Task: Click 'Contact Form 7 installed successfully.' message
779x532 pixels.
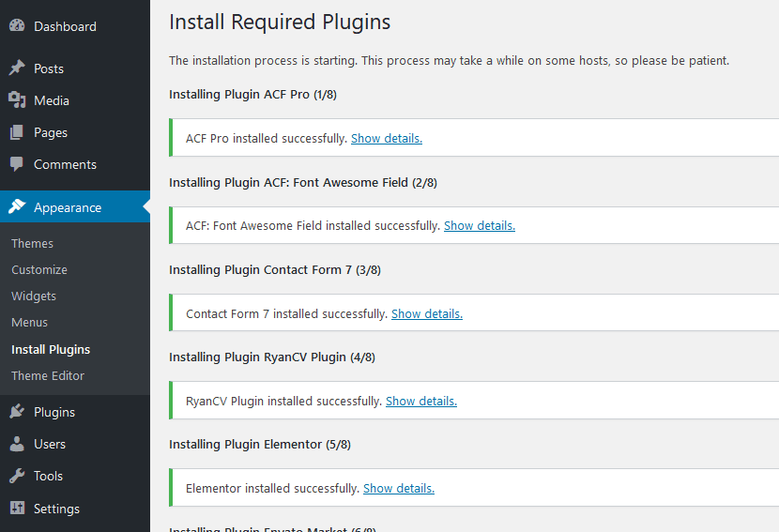Action: pyautogui.click(x=286, y=314)
